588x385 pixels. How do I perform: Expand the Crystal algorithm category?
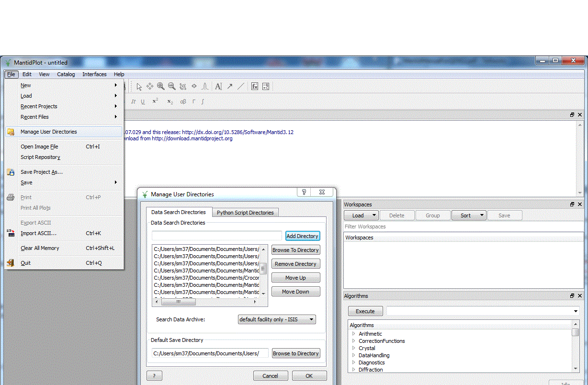354,348
